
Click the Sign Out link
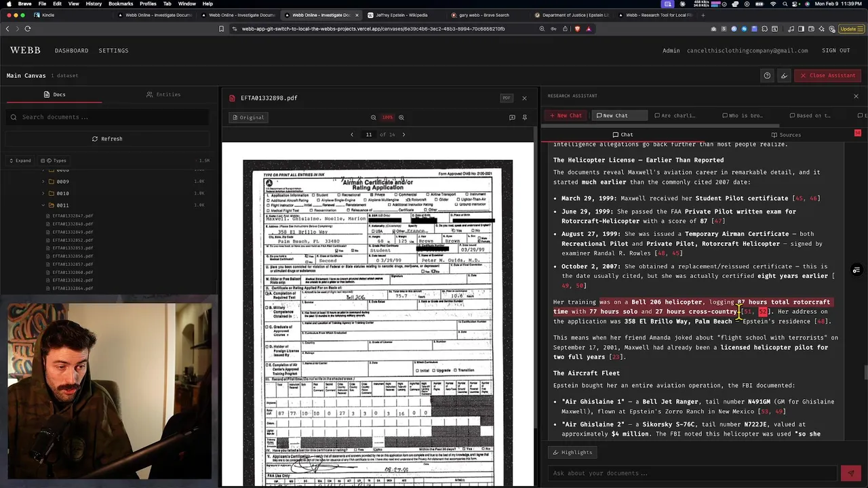coord(835,50)
